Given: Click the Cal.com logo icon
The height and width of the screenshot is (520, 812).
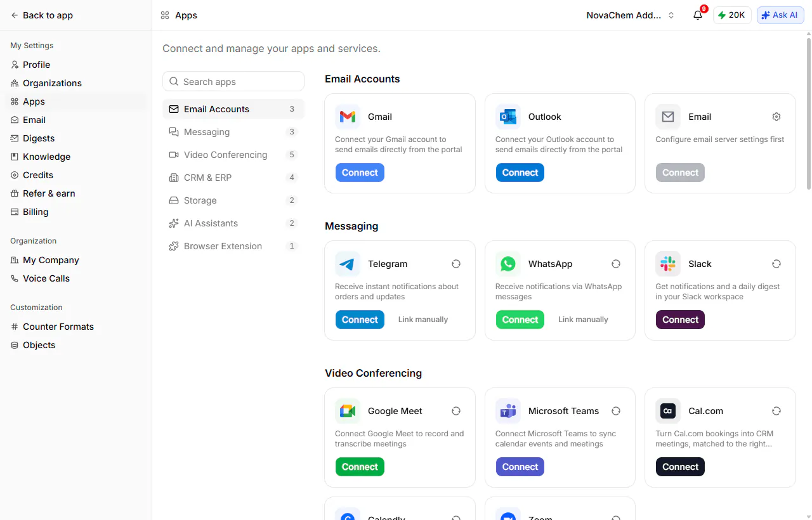Looking at the screenshot, I should pyautogui.click(x=668, y=411).
